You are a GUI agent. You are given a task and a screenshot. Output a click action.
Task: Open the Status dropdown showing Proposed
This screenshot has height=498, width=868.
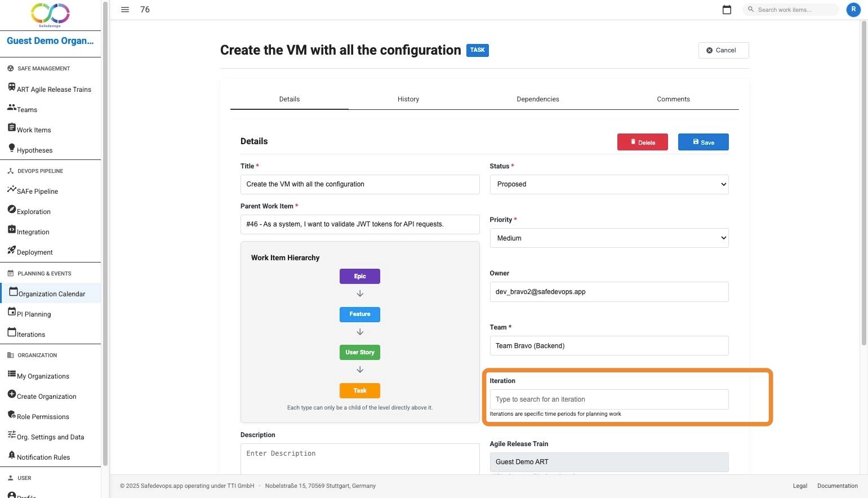[608, 184]
